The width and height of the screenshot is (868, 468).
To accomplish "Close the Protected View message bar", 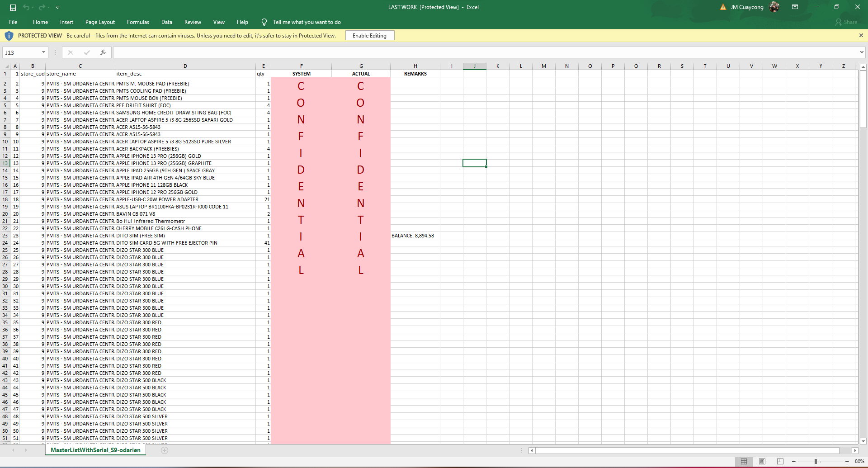I will [x=861, y=35].
